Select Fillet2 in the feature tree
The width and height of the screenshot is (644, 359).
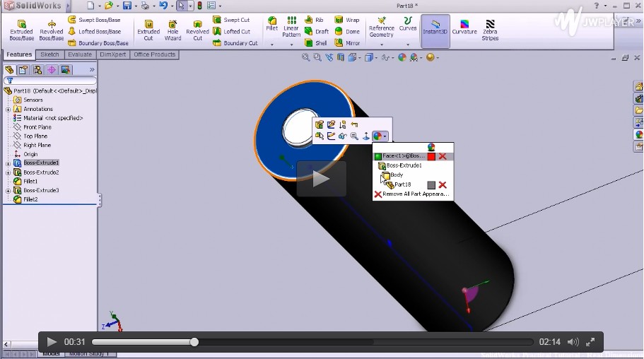tap(25, 199)
